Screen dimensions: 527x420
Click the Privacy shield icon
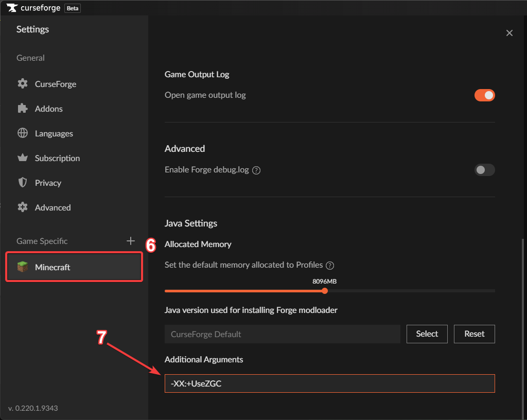[x=23, y=182]
